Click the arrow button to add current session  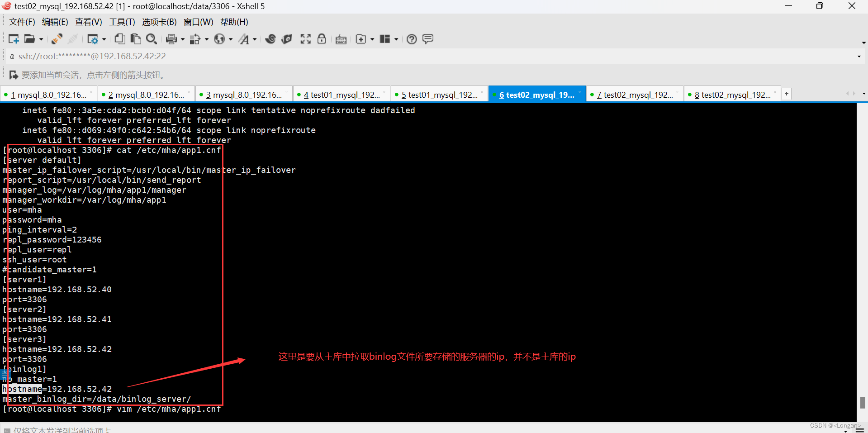[x=13, y=75]
